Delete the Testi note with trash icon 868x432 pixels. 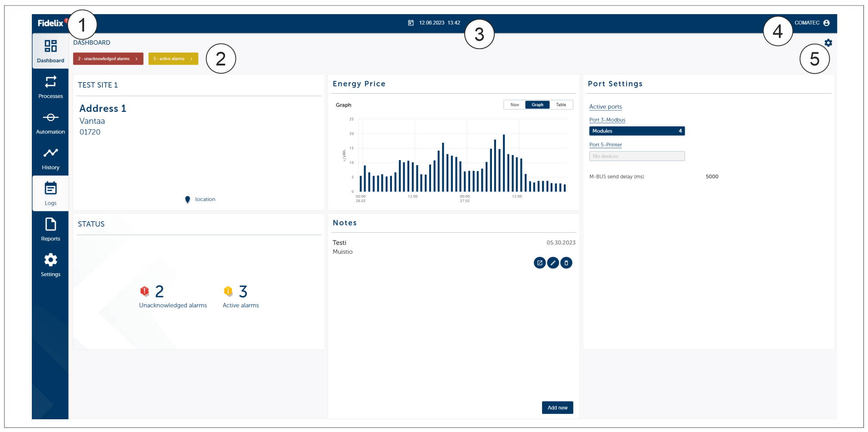point(566,263)
